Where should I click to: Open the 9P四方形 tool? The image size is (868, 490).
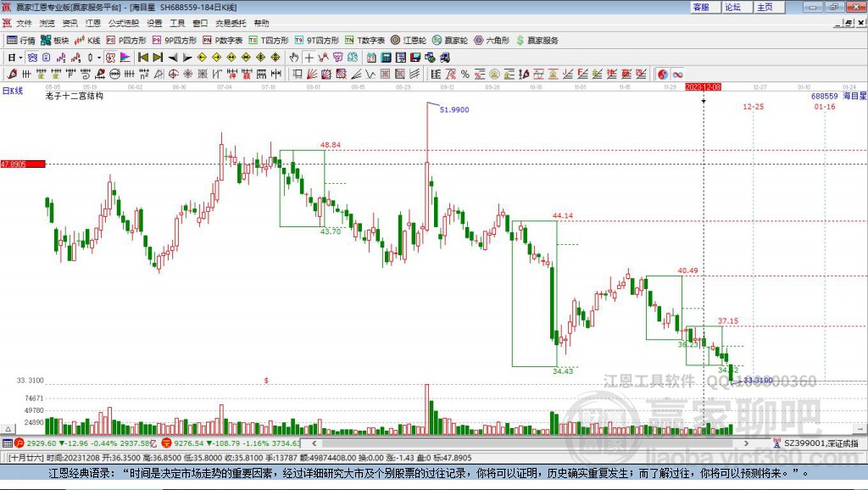point(175,41)
